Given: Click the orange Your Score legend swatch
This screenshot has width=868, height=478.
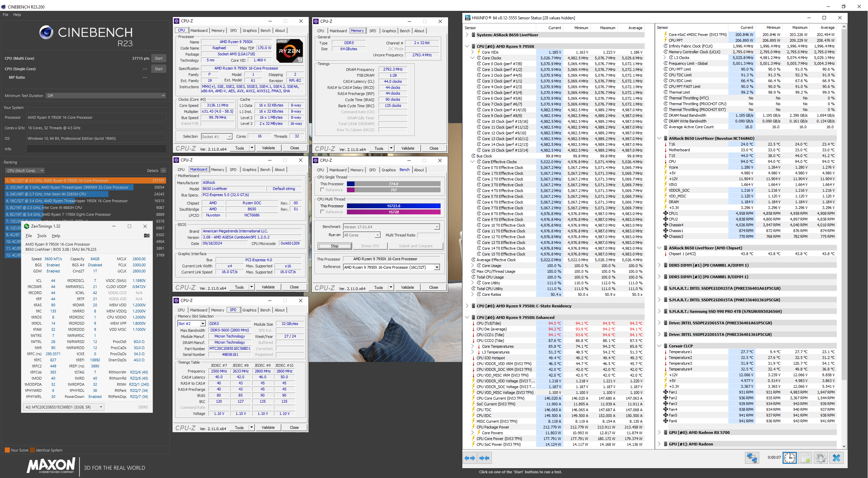Looking at the screenshot, I should point(7,450).
